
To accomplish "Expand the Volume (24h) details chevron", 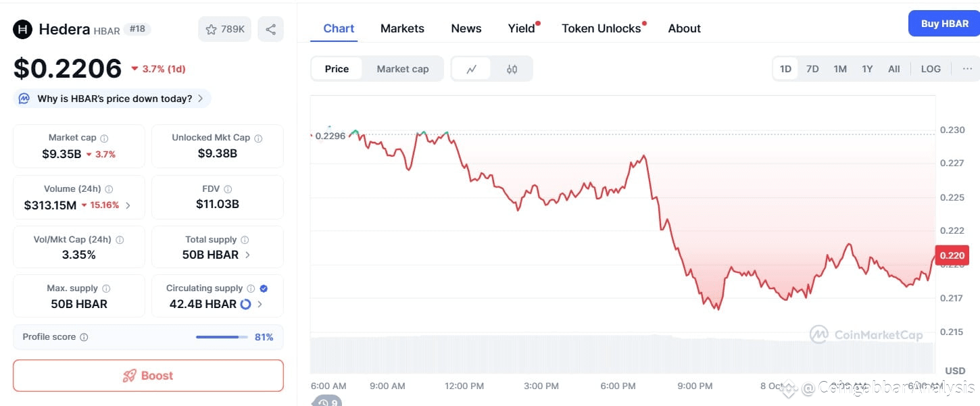I will 128,205.
